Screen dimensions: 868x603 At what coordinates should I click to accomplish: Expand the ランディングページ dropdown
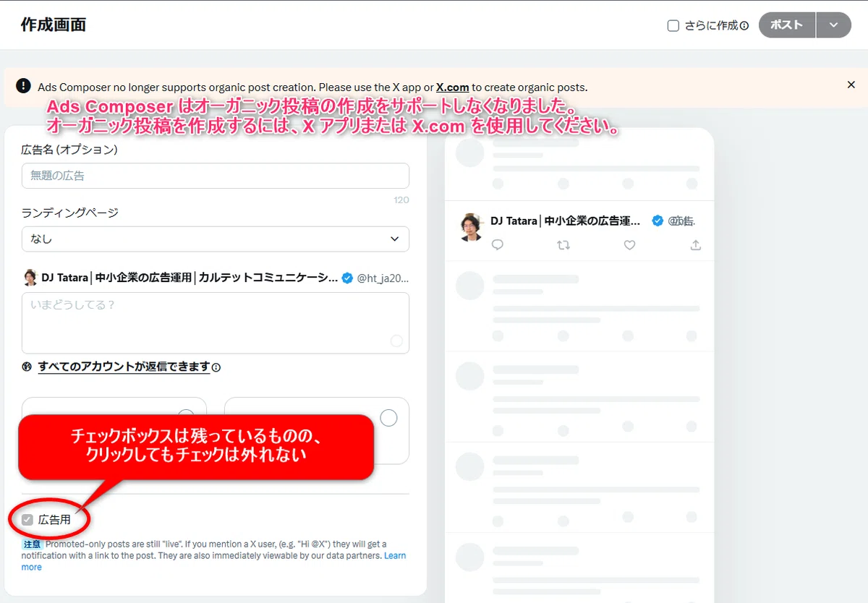coord(216,239)
